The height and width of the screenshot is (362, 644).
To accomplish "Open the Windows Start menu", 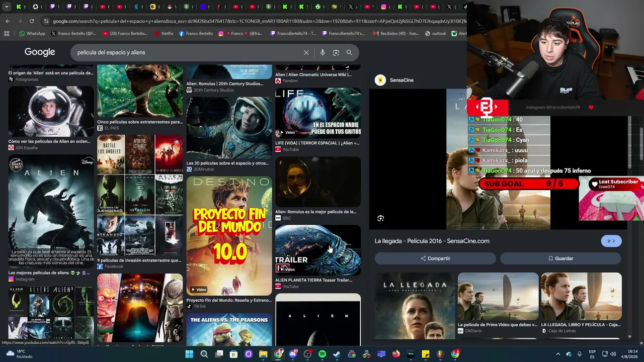I will [189, 354].
